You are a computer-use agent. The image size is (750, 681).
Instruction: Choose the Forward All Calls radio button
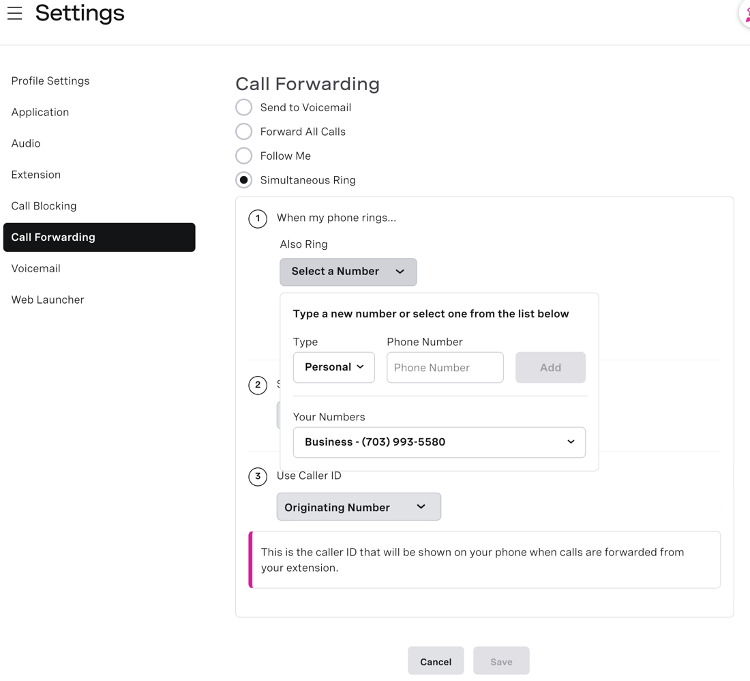pos(244,131)
